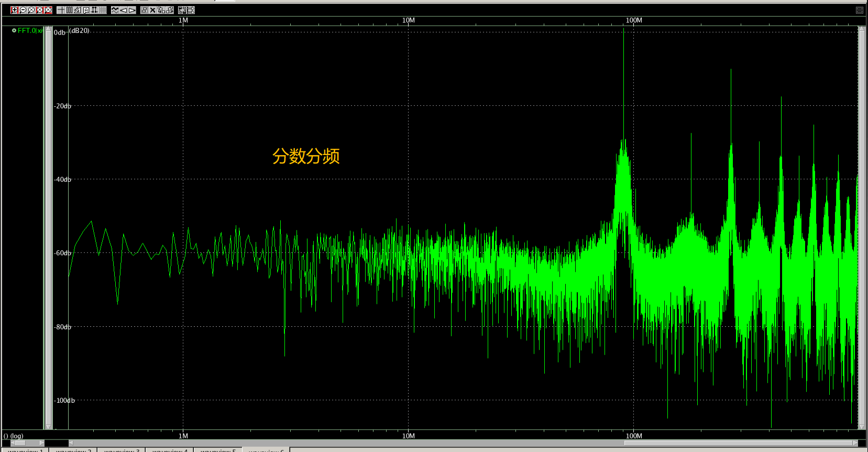The image size is (868, 452).
Task: Click the vertical bars panel icon
Action: [69, 10]
